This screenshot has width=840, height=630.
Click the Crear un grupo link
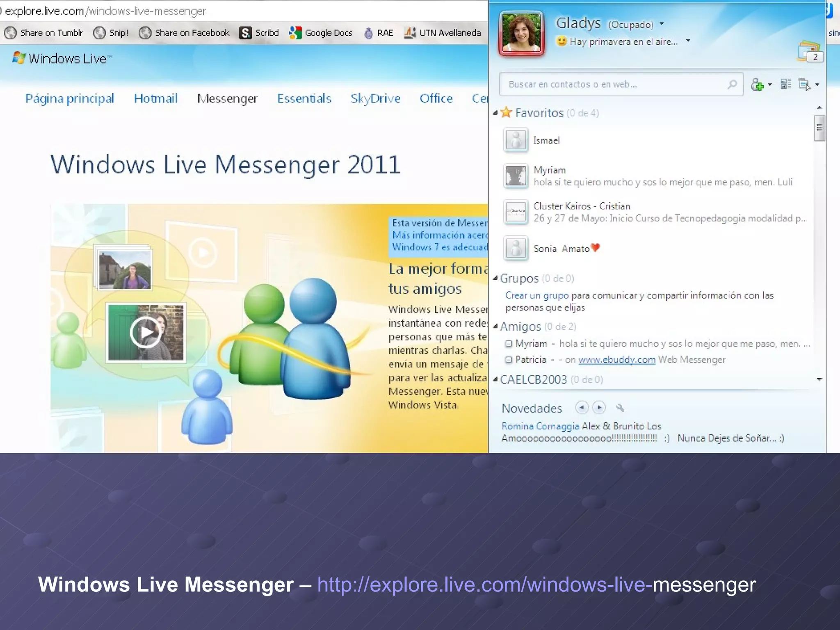(537, 295)
